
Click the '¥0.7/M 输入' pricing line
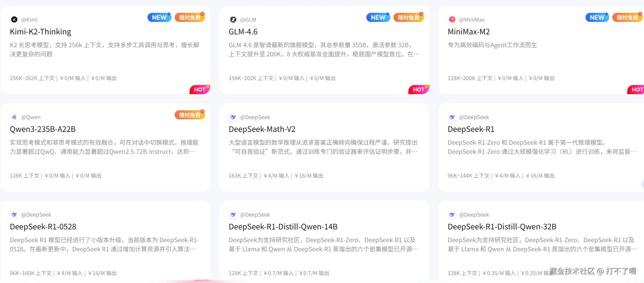point(279,273)
